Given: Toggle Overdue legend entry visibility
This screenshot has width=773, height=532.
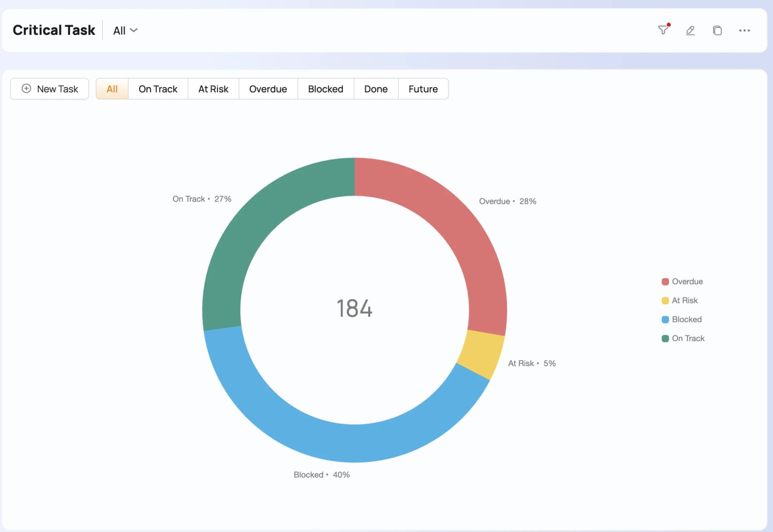Looking at the screenshot, I should coord(682,282).
